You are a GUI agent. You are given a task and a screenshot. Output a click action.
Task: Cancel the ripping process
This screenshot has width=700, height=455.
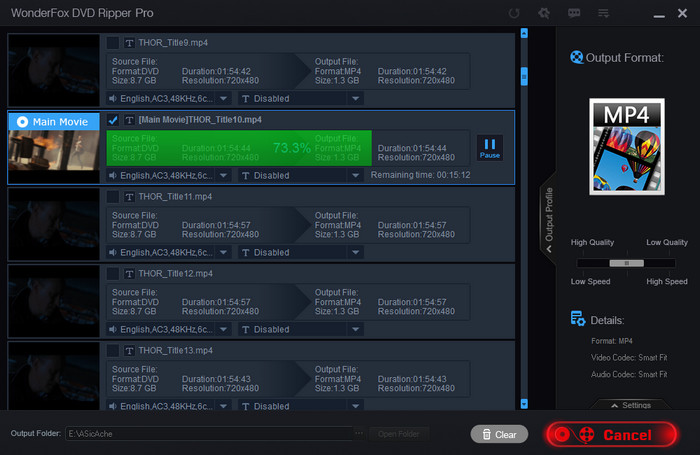point(612,434)
